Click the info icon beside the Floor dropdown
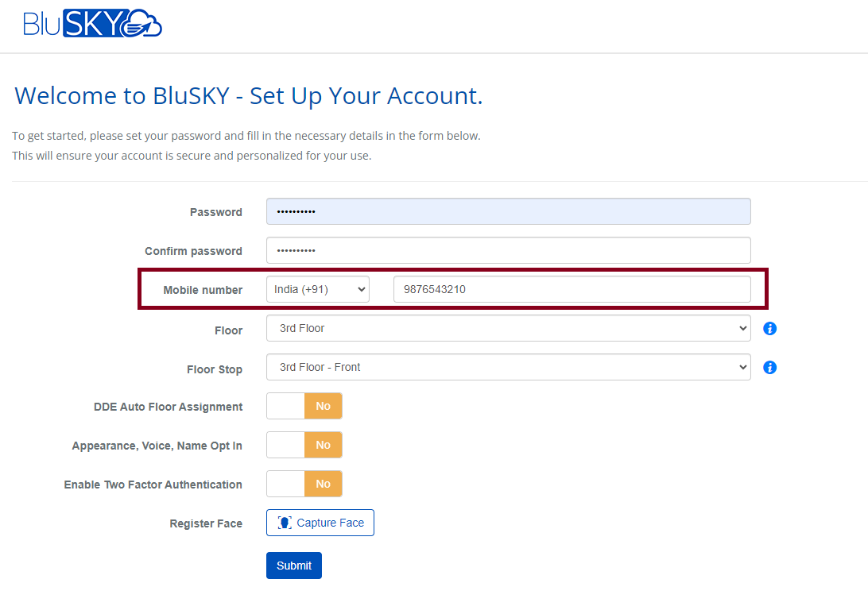The width and height of the screenshot is (868, 614). 769,328
